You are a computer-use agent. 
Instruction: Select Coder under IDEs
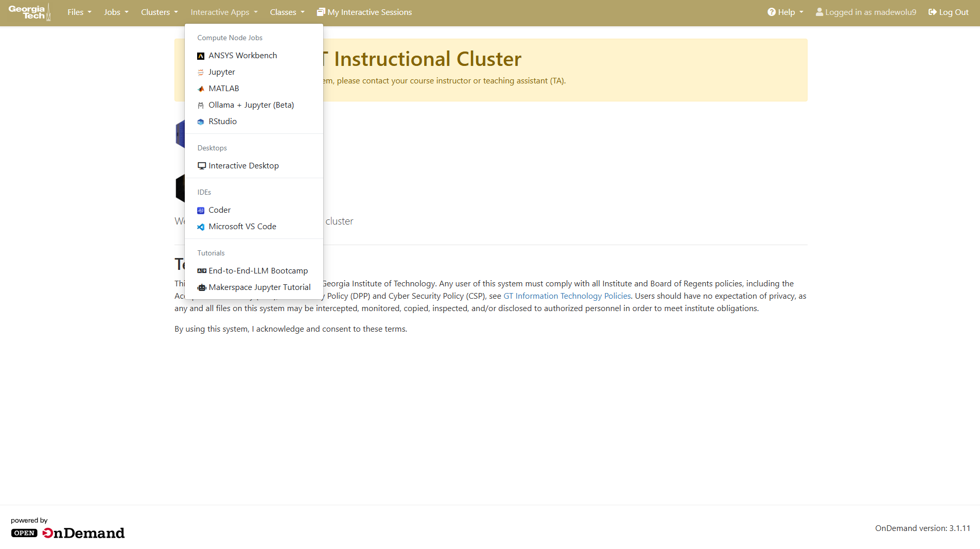[x=254, y=210]
